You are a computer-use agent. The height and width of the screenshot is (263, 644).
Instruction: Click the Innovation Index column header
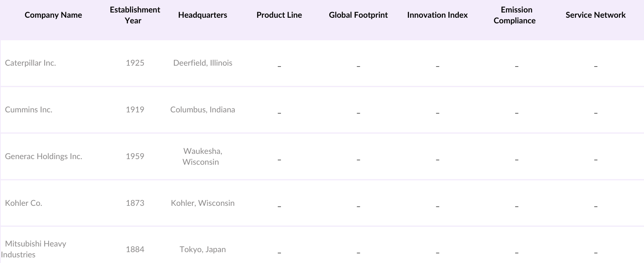point(437,15)
